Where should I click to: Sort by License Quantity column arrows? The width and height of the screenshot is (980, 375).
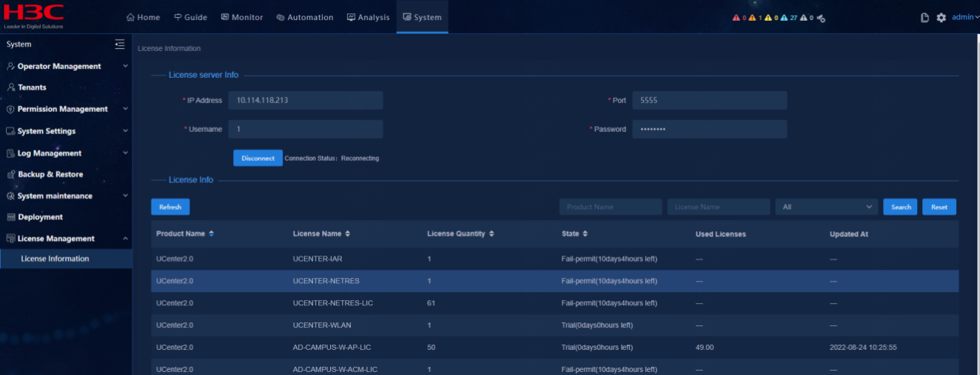tap(491, 233)
